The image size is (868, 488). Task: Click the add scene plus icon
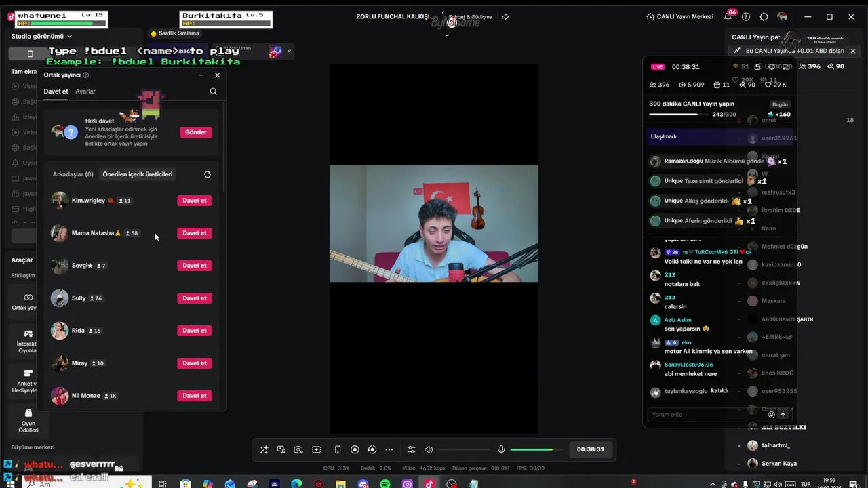click(x=316, y=449)
